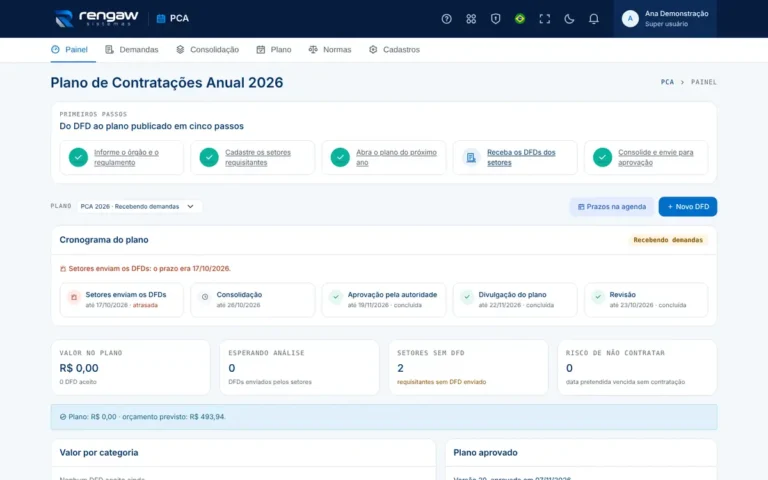768x480 pixels.
Task: Click check icon on 'Divulgação do plano'
Action: tap(467, 297)
